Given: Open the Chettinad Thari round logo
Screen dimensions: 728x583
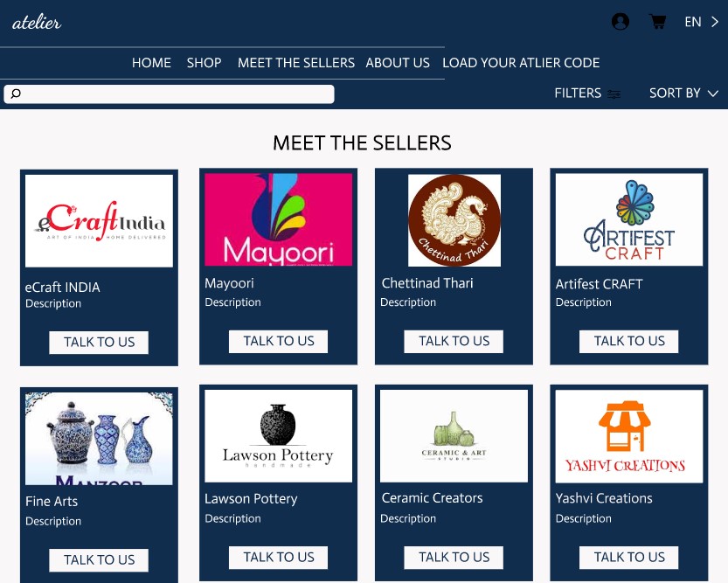Looking at the screenshot, I should 454,220.
